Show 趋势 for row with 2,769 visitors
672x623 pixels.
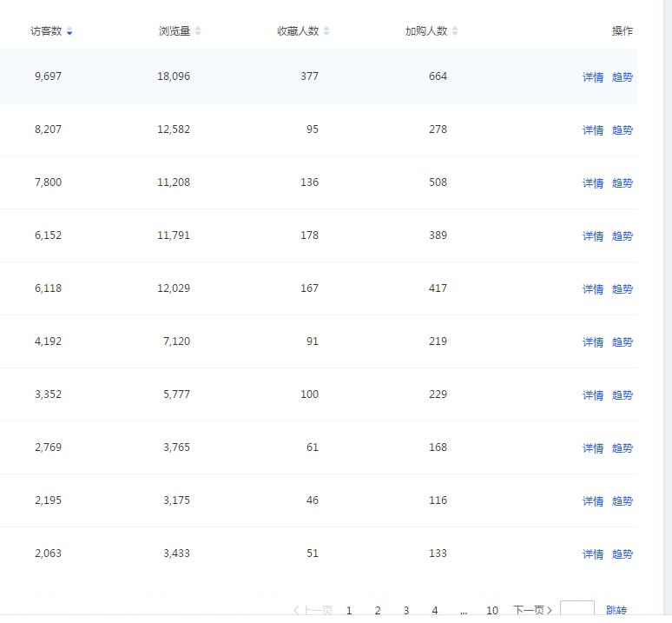tap(623, 448)
